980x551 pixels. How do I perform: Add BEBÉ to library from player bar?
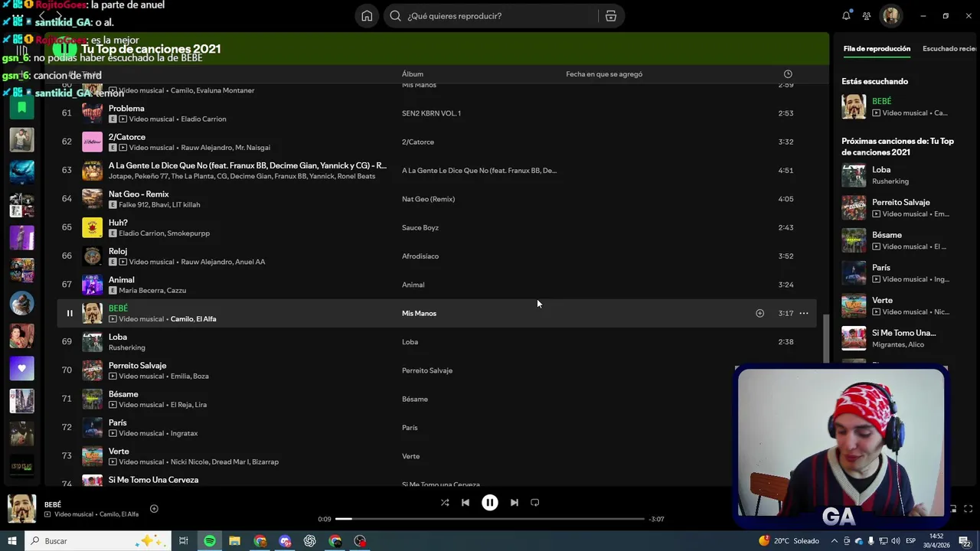click(154, 508)
